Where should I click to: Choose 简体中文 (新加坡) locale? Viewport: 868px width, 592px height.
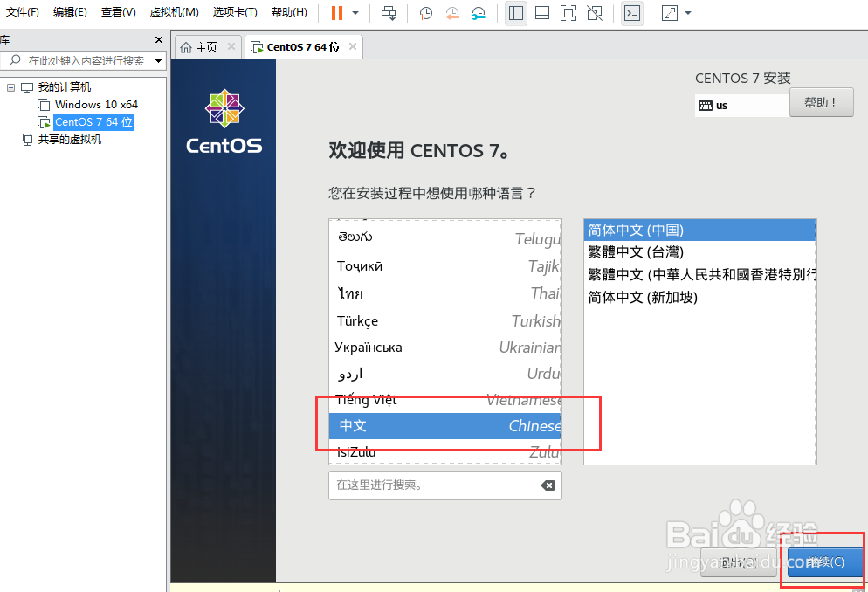699,297
